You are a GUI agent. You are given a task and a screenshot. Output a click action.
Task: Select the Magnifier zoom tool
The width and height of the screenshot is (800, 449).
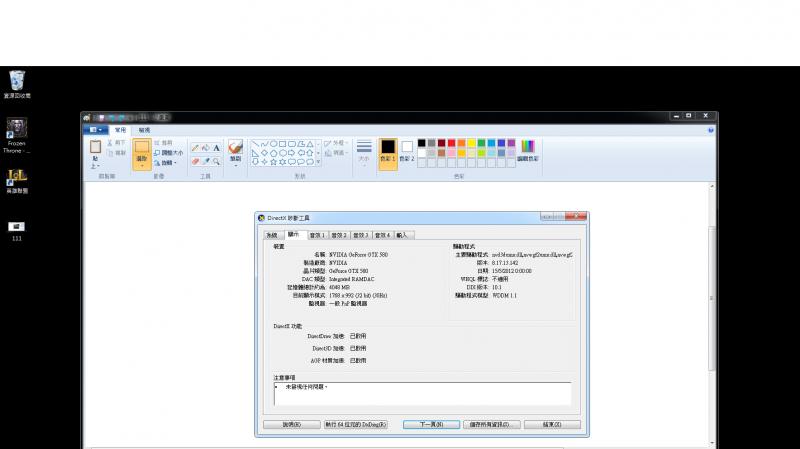(216, 161)
